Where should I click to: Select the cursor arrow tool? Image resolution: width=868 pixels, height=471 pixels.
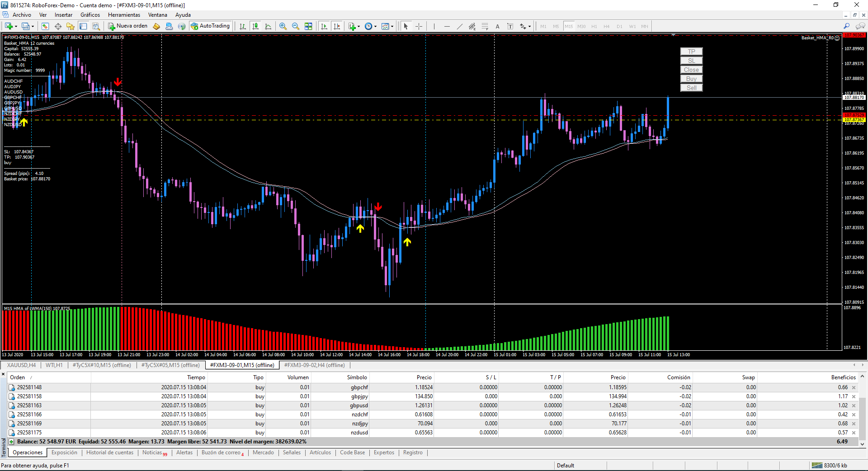[406, 26]
